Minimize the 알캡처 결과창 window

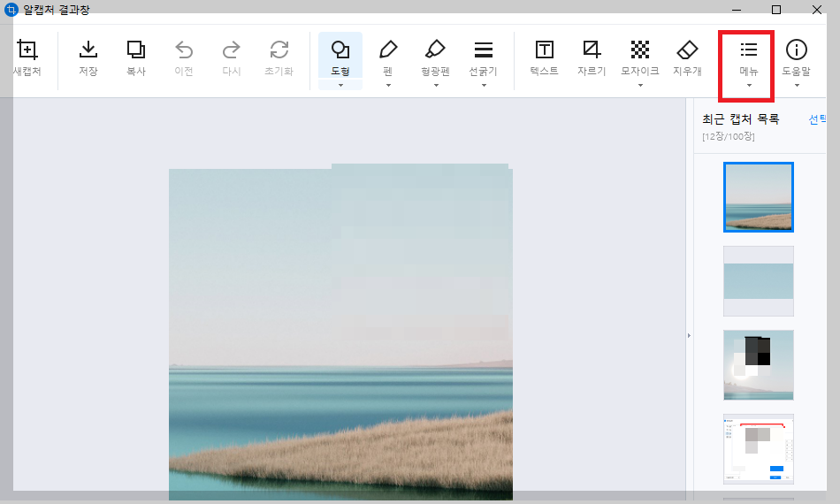click(737, 10)
